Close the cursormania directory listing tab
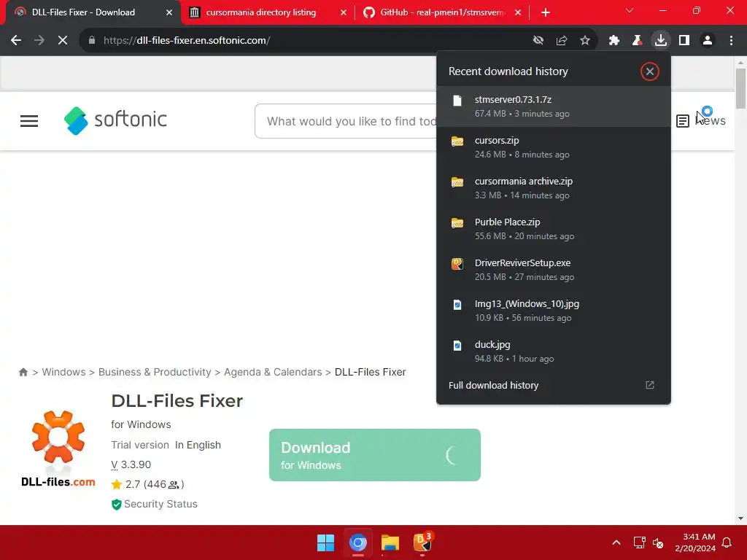This screenshot has height=560, width=747. (x=343, y=12)
